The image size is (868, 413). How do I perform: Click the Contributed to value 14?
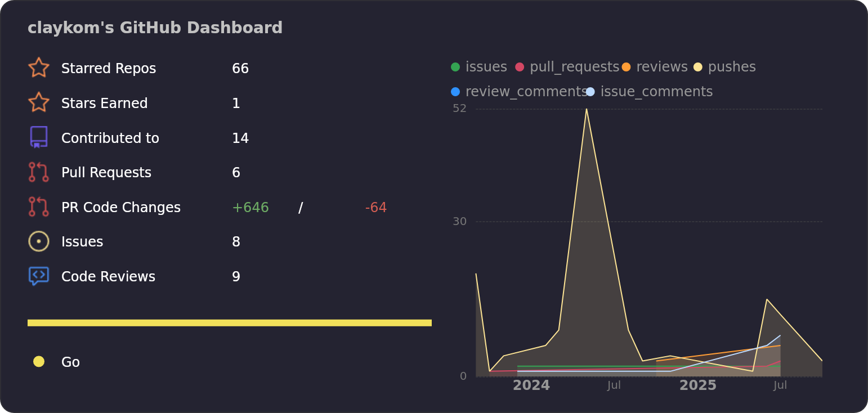240,138
